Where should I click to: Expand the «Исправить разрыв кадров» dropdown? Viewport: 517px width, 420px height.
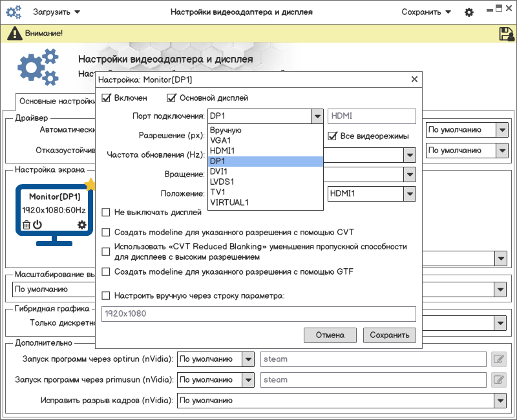pos(500,401)
